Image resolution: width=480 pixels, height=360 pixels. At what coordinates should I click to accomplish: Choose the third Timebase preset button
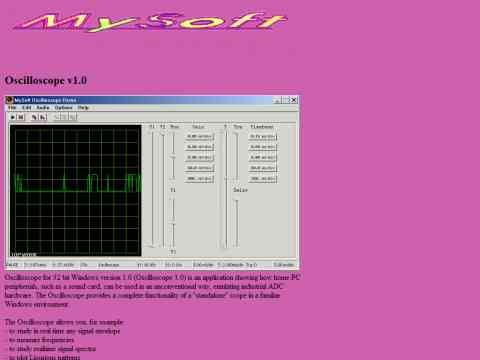(263, 157)
